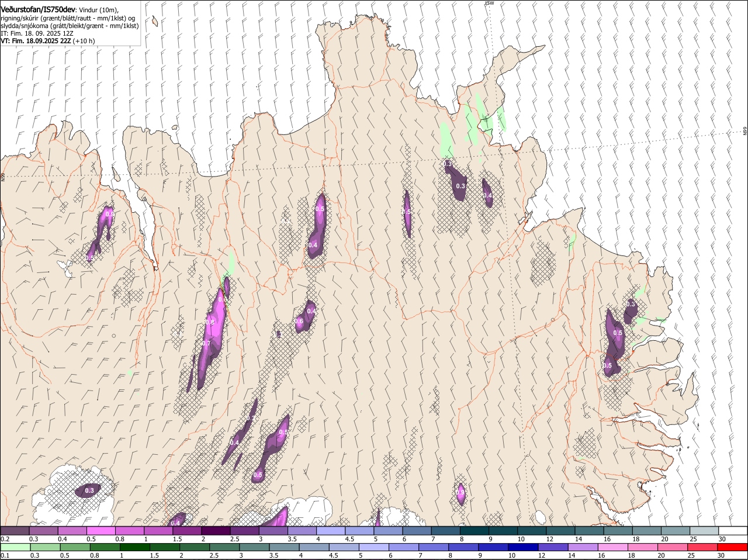Click the 0.1 tick label on the rain scale
Screen dimensions: 748x560
click(5, 555)
